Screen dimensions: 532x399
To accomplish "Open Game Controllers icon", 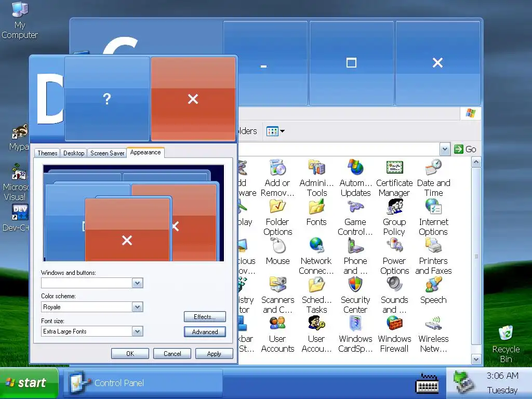I will pyautogui.click(x=355, y=207).
